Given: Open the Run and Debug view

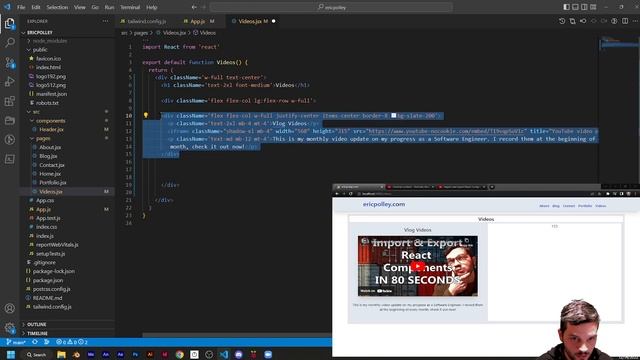Looking at the screenshot, I should pyautogui.click(x=9, y=82).
